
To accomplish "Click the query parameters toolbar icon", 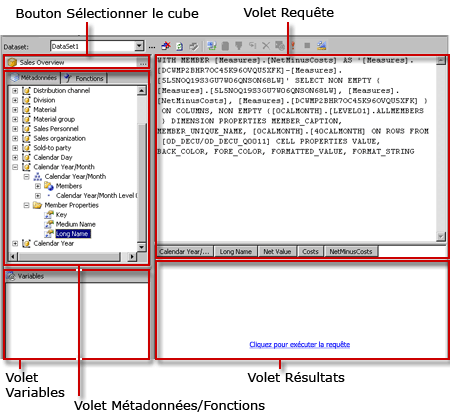I will (x=279, y=45).
